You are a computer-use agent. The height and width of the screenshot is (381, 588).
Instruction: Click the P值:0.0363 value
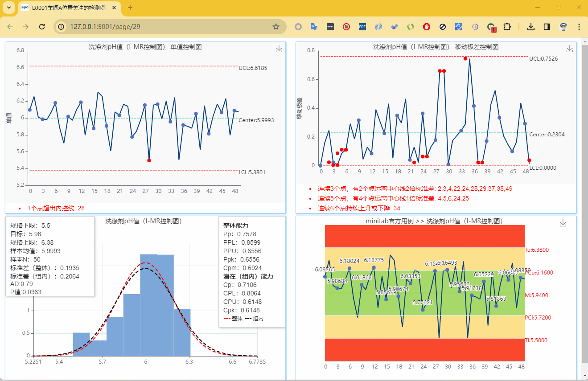click(x=26, y=292)
